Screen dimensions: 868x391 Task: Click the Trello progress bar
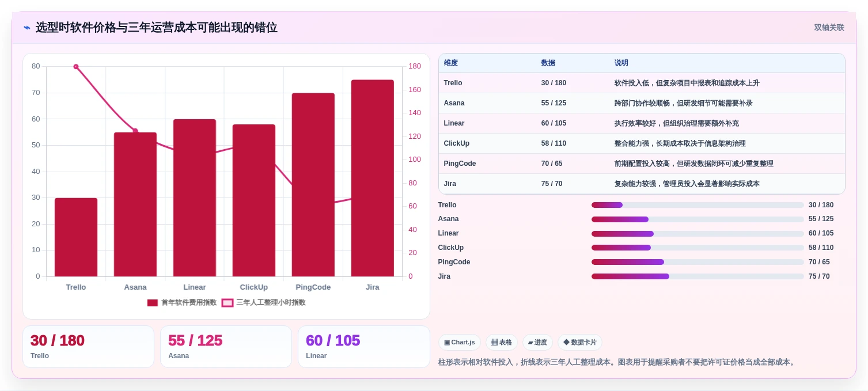698,205
